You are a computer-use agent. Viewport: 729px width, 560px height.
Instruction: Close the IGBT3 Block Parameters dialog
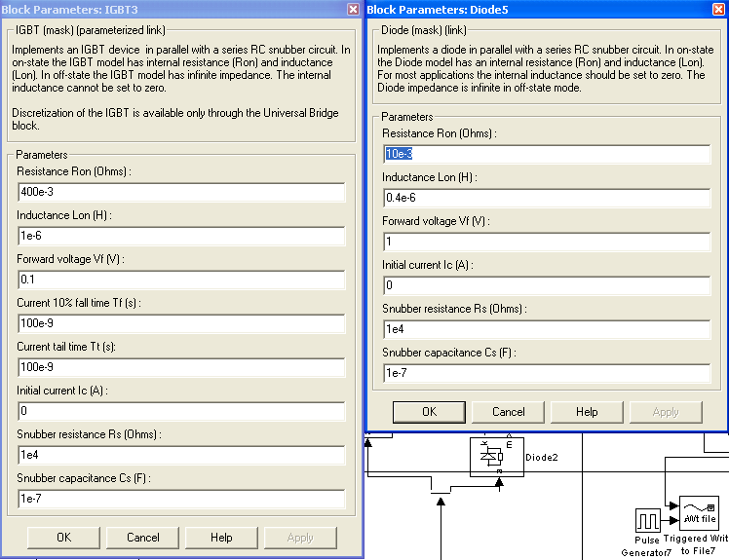coord(354,10)
